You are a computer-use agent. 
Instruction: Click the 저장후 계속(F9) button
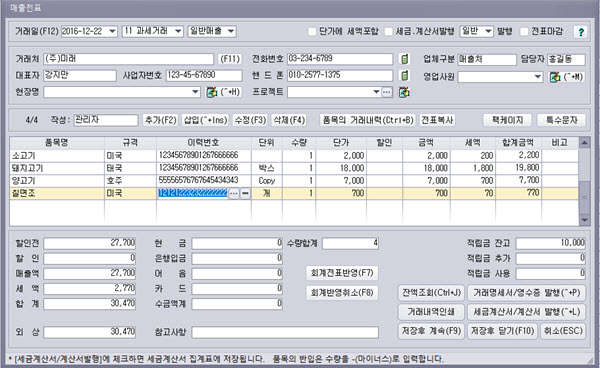[431, 331]
